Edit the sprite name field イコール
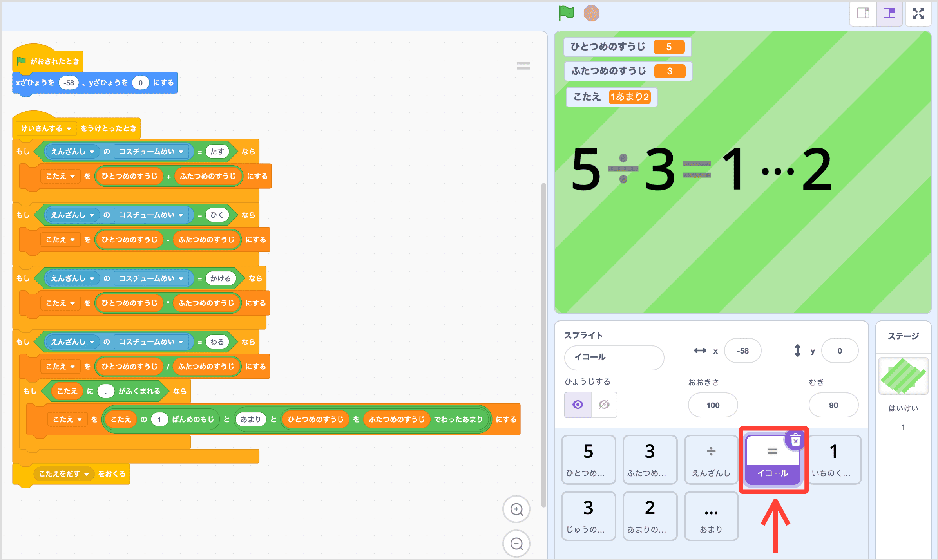 coord(614,357)
